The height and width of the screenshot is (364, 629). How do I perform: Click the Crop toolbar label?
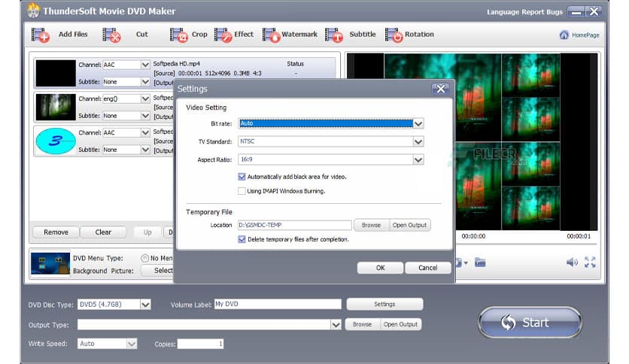[x=199, y=35]
